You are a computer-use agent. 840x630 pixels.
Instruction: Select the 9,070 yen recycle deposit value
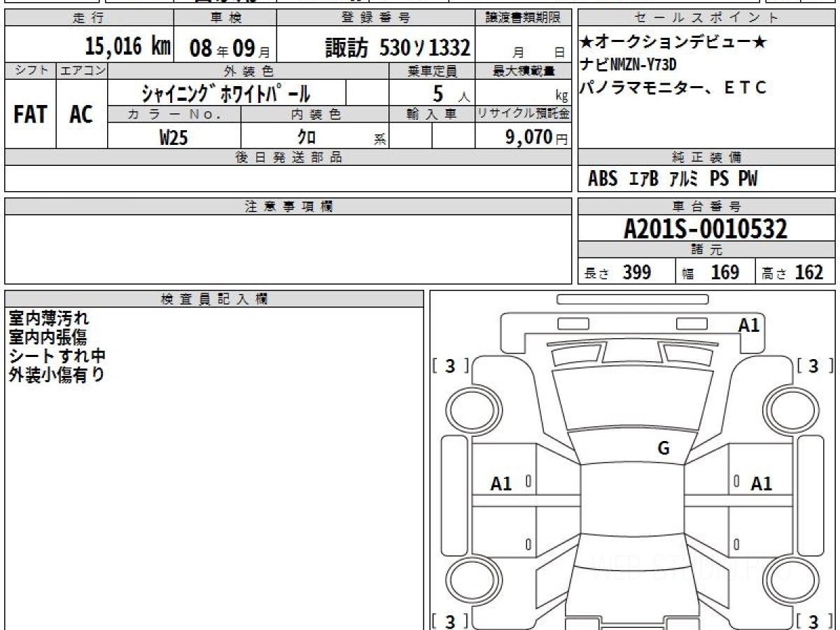click(x=529, y=137)
